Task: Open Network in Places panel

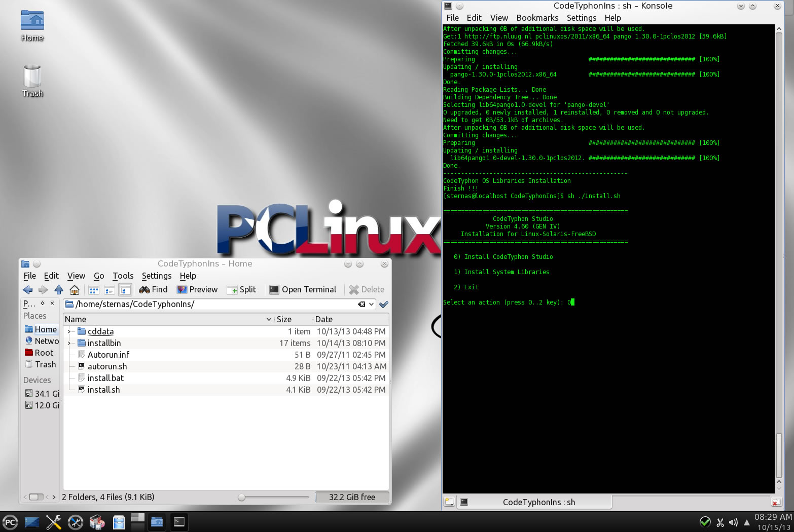Action: (41, 341)
